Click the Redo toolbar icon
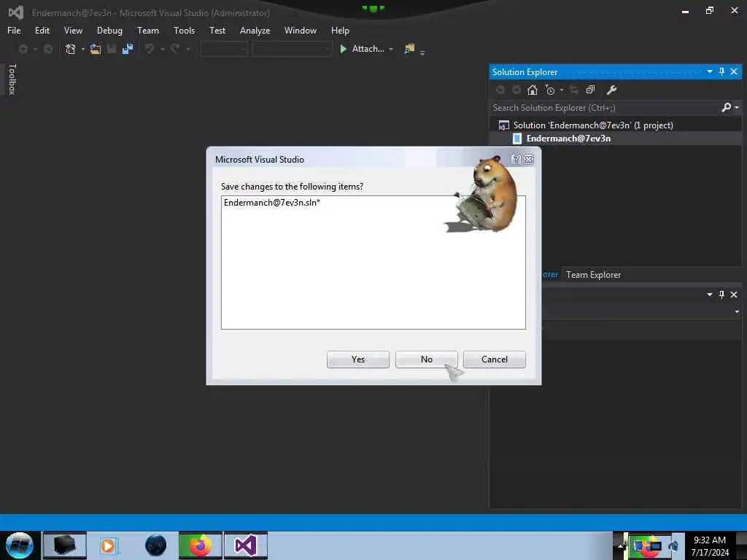 tap(175, 49)
